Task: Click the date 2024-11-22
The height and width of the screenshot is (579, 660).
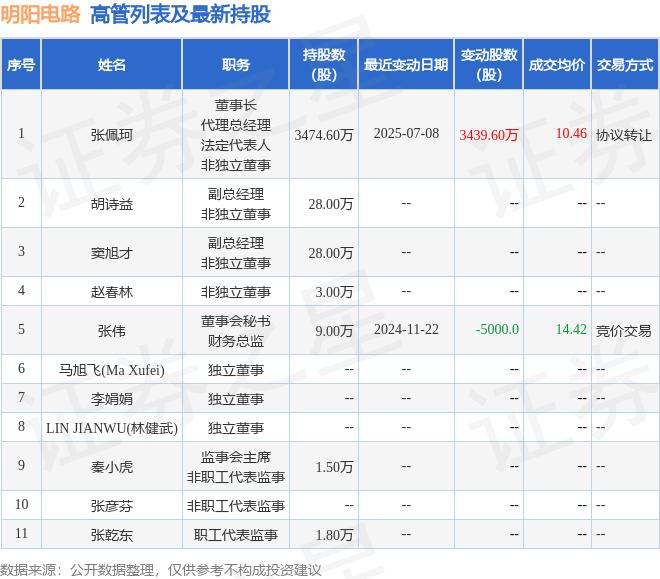Action: [406, 329]
